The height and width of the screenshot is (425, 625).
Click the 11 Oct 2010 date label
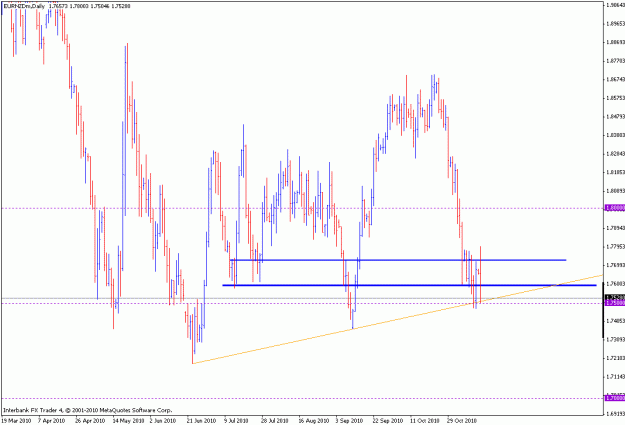(x=425, y=421)
